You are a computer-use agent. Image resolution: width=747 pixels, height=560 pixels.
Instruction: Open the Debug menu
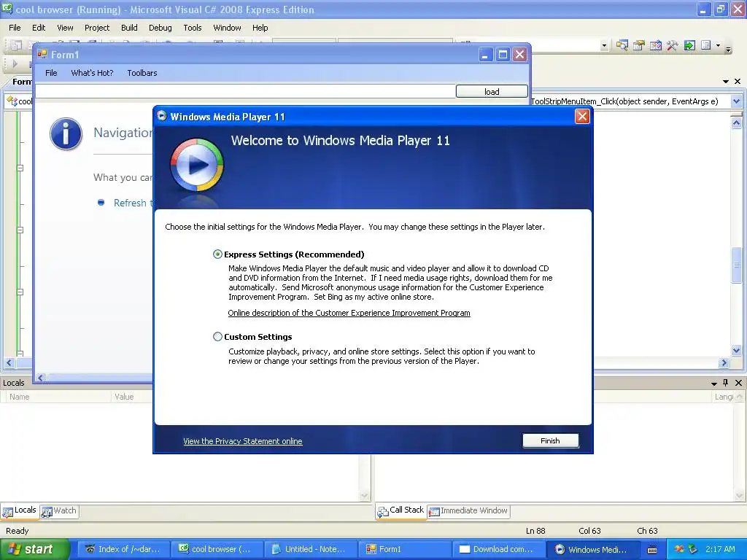pos(160,28)
